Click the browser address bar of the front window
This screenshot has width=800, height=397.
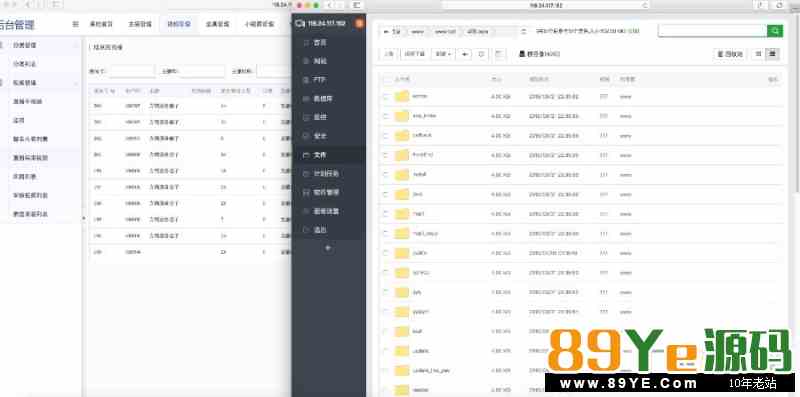click(545, 5)
